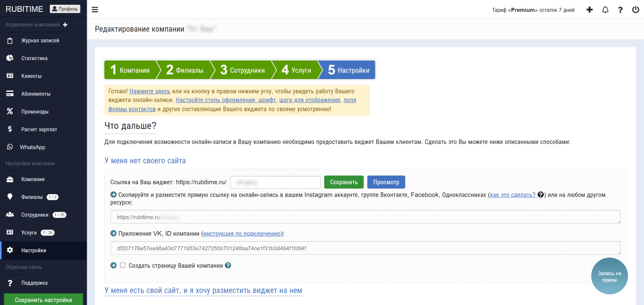Click the hamburger menu icon
This screenshot has height=305, width=644.
[95, 9]
